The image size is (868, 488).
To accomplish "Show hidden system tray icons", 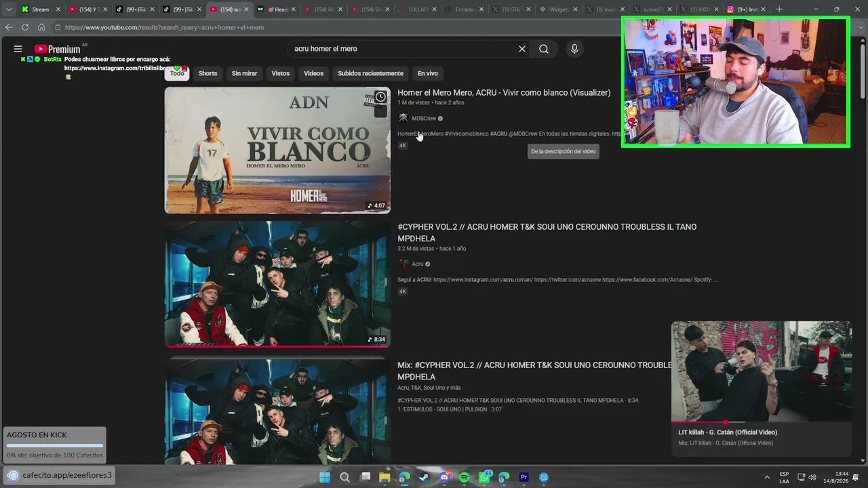I will (x=767, y=477).
